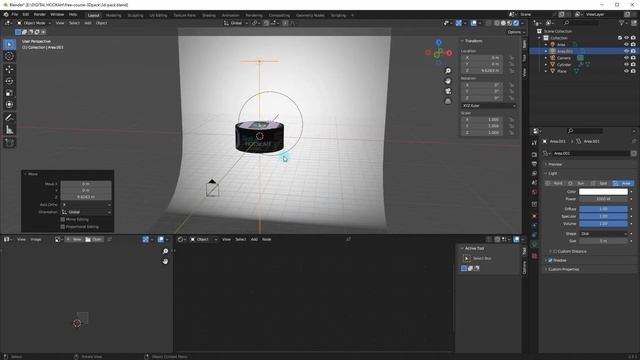
Task: Click the image editor zoom magnifier icon
Action: pos(165,251)
